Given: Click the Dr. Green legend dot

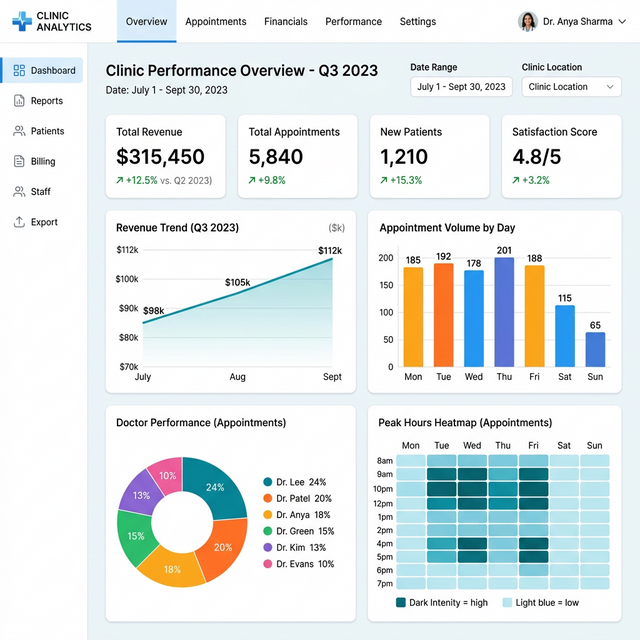Looking at the screenshot, I should pos(268,531).
